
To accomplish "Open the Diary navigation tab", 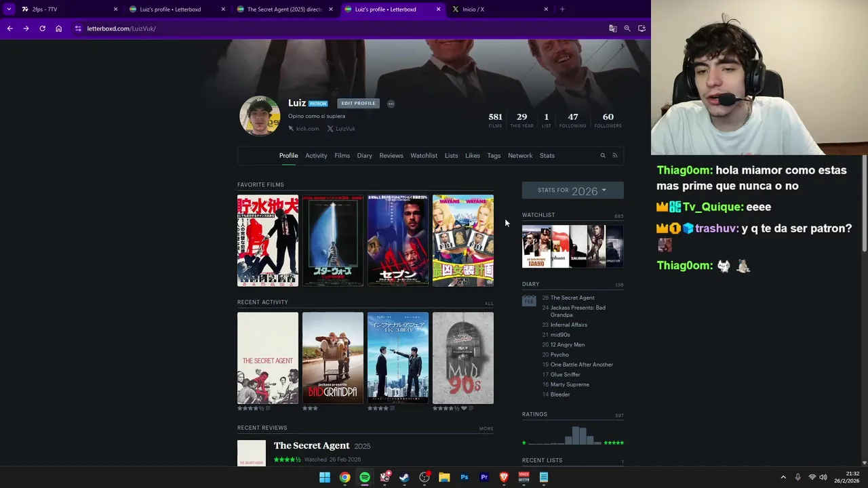I will coord(365,156).
